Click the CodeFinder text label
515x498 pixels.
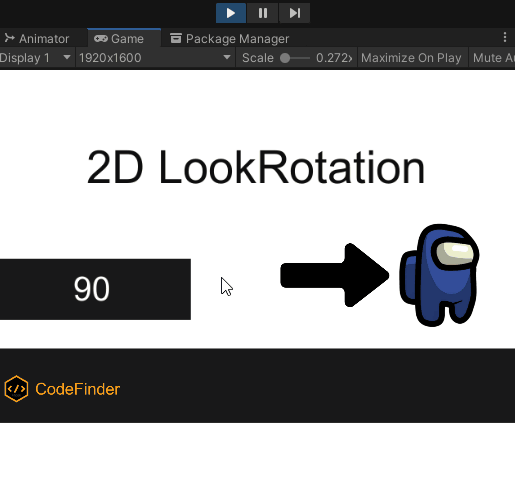tap(78, 389)
